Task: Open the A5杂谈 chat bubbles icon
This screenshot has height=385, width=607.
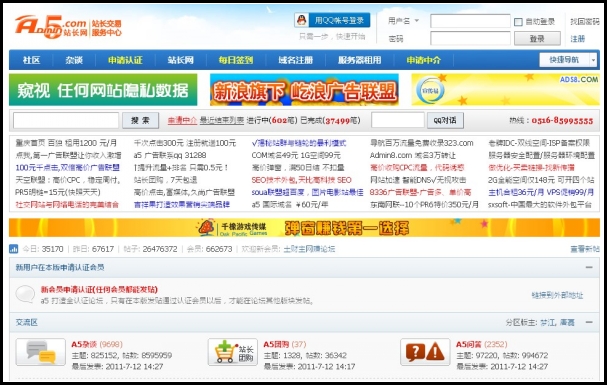Action: click(41, 352)
